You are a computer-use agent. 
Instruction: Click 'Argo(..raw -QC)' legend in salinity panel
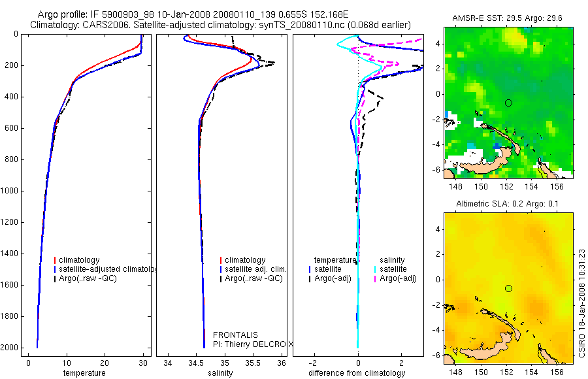coord(253,278)
